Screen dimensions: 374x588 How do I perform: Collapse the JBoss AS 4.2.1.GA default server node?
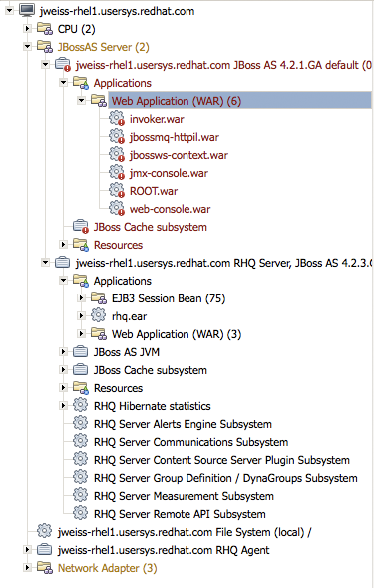(x=45, y=65)
